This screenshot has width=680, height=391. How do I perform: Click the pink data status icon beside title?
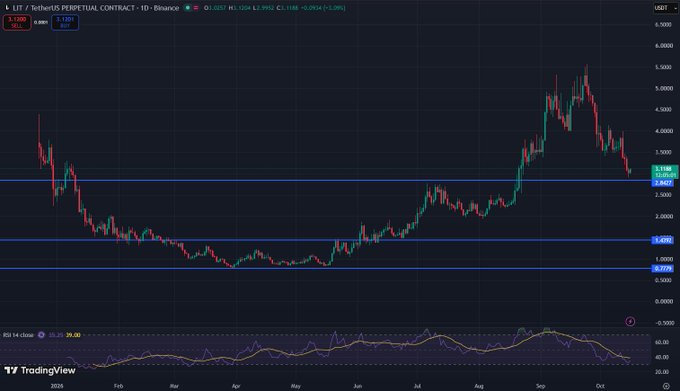pos(196,8)
